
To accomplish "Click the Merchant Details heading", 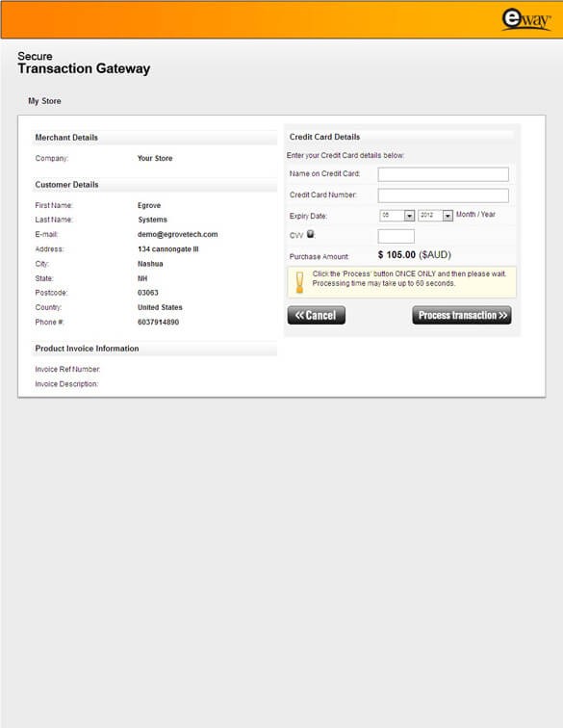I will 66,138.
